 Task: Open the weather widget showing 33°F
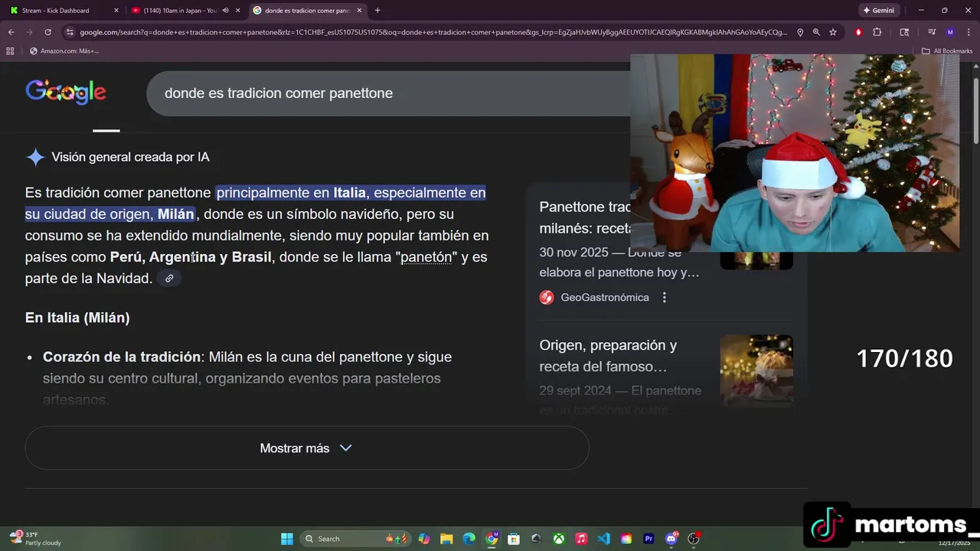pyautogui.click(x=36, y=539)
